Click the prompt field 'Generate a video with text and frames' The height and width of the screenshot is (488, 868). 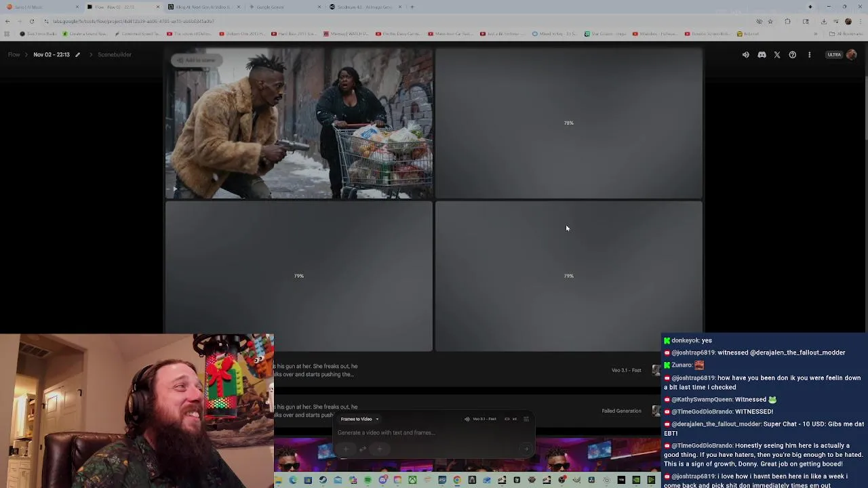pos(387,432)
